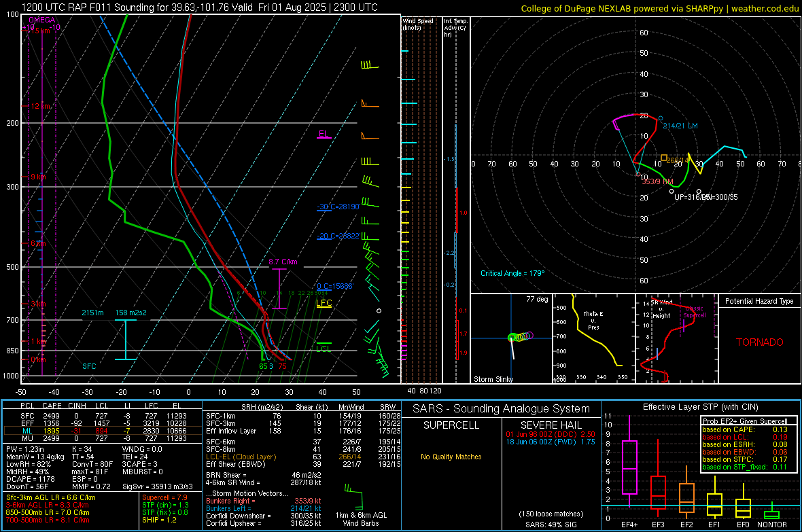Click the '-20 C=28822' height label
This screenshot has width=802, height=532.
pyautogui.click(x=338, y=236)
